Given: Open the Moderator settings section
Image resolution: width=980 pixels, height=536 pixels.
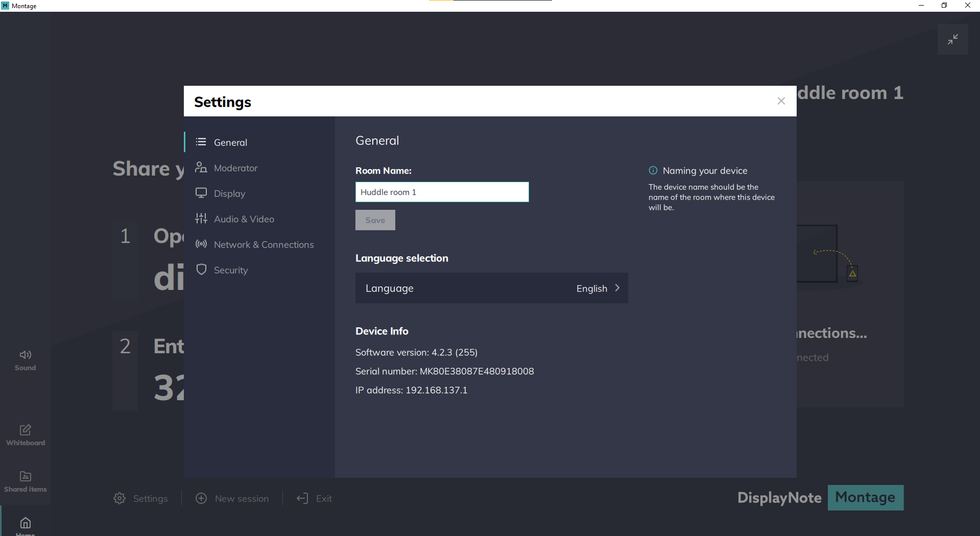Looking at the screenshot, I should click(259, 168).
